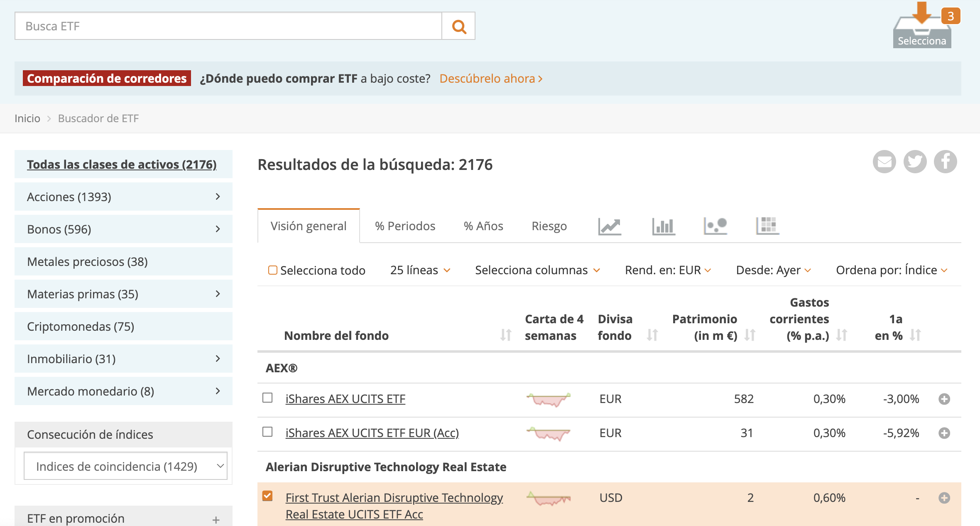The image size is (980, 526).
Task: Open the Riesgo tab
Action: 549,226
